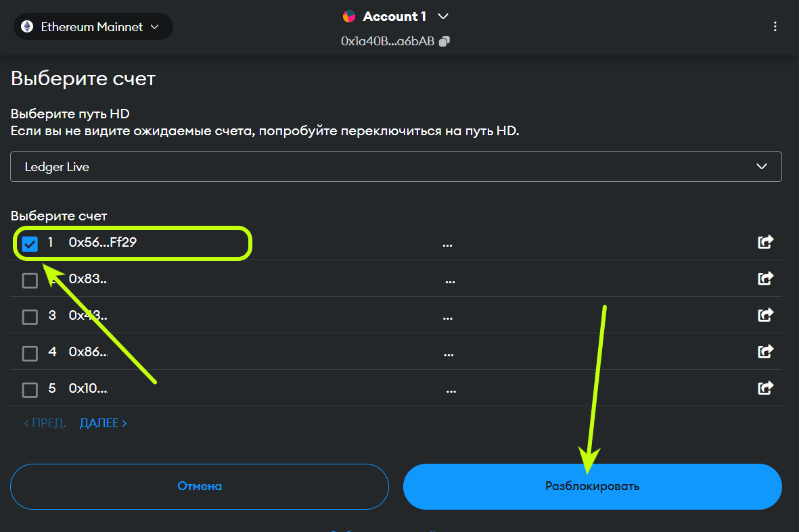Click the address text 0x10...

tap(88, 389)
